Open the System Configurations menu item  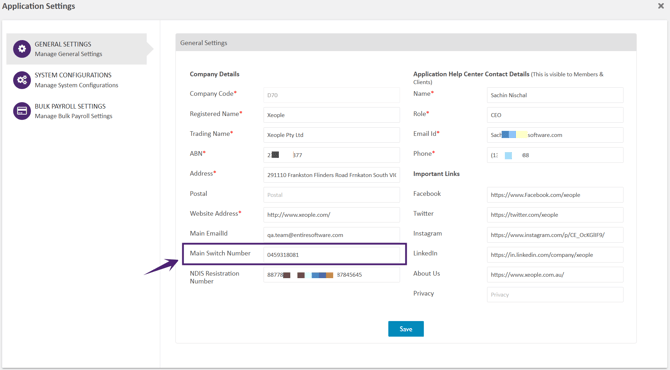click(76, 80)
